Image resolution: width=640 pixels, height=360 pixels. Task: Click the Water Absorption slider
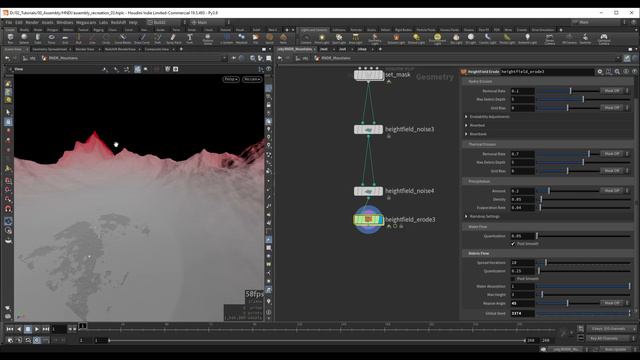pyautogui.click(x=583, y=286)
